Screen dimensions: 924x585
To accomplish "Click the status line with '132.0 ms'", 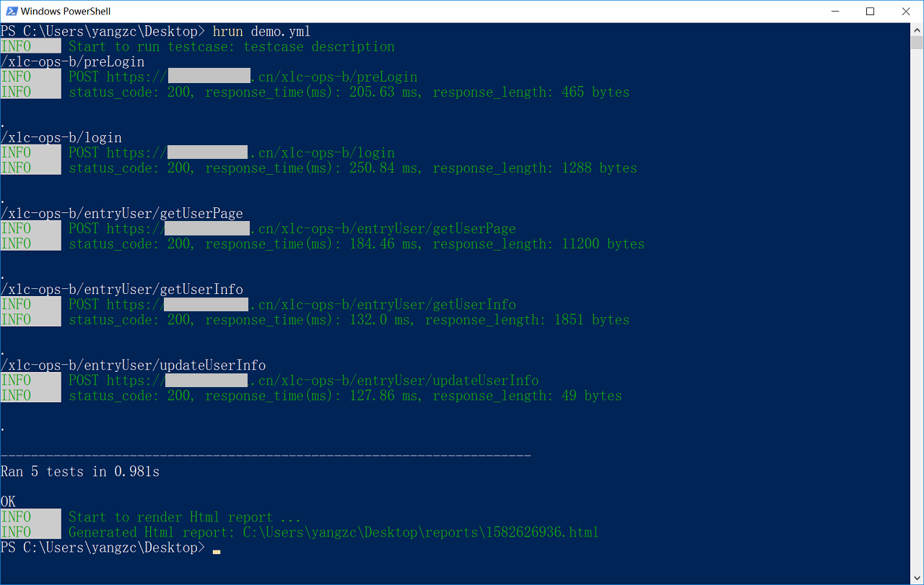I will coord(349,319).
